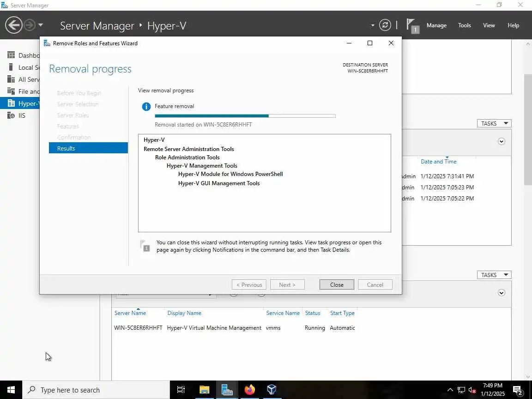Viewport: 532px width, 399px height.
Task: Click the Feature removal info icon
Action: (x=146, y=107)
